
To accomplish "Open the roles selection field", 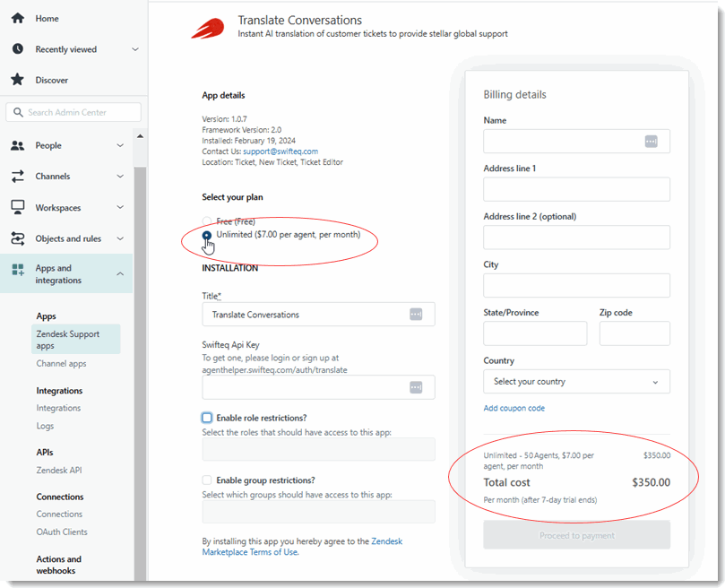I will (318, 449).
